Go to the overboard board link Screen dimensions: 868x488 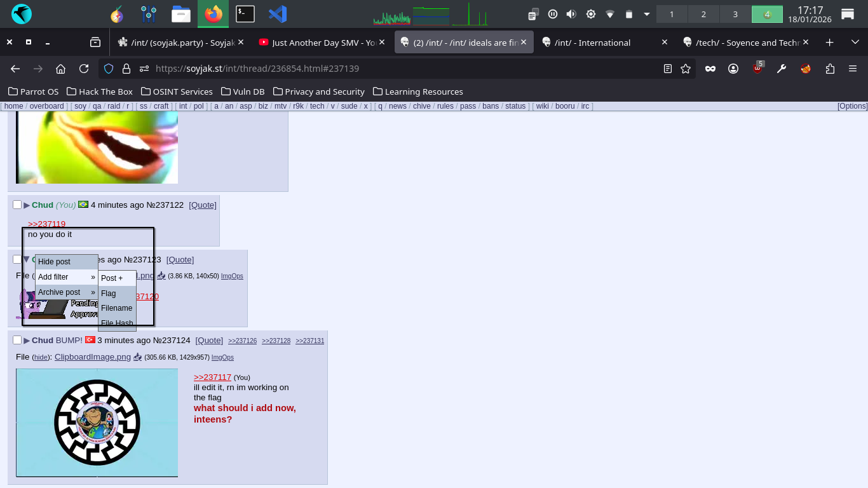(46, 106)
